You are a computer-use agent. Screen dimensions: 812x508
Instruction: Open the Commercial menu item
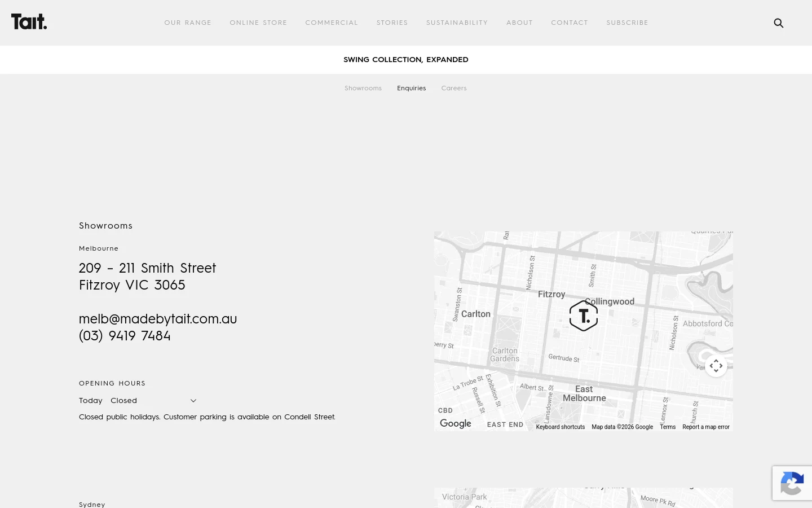(332, 23)
